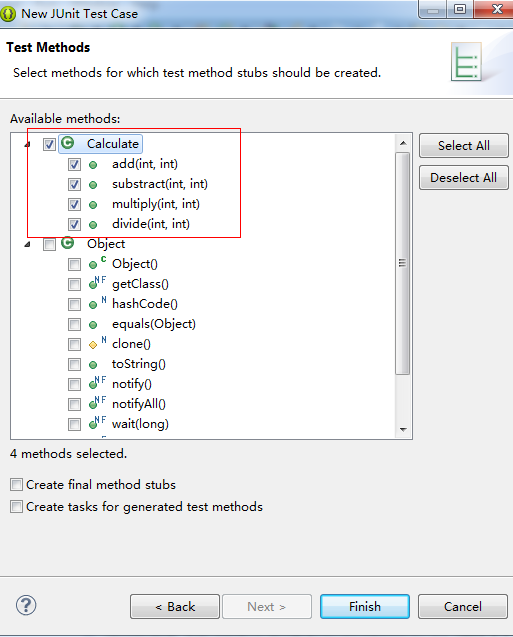Select the hashCode() row text
The width and height of the screenshot is (513, 637).
pyautogui.click(x=145, y=304)
